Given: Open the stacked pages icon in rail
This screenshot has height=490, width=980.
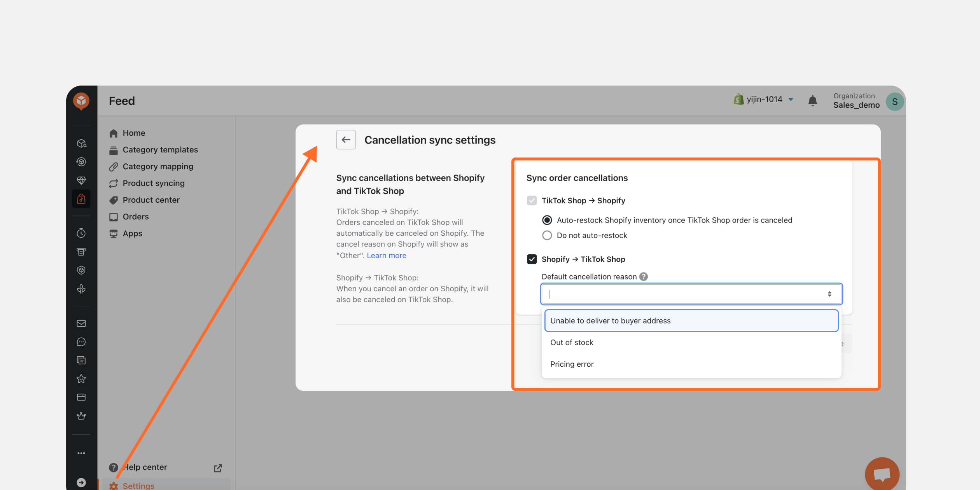Looking at the screenshot, I should coord(81,360).
